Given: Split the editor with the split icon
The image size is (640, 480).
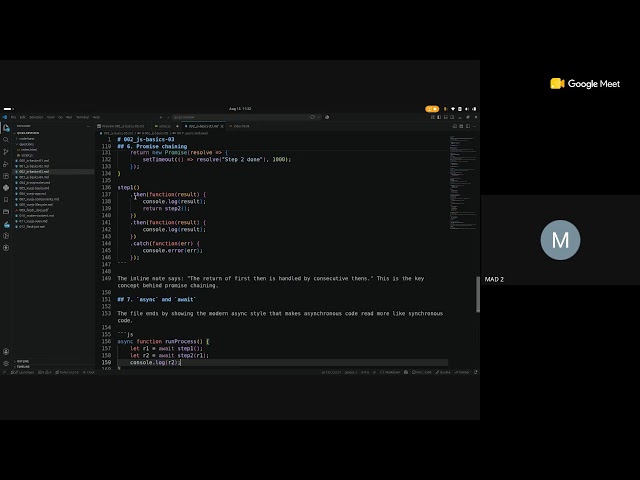Looking at the screenshot, I should coord(468,126).
